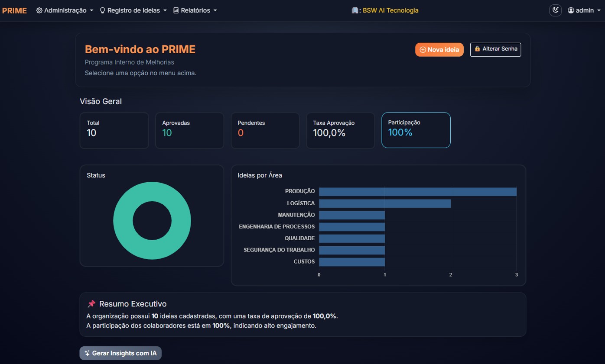Toggle dark mode with the moon icon
605x364 pixels.
tap(556, 10)
